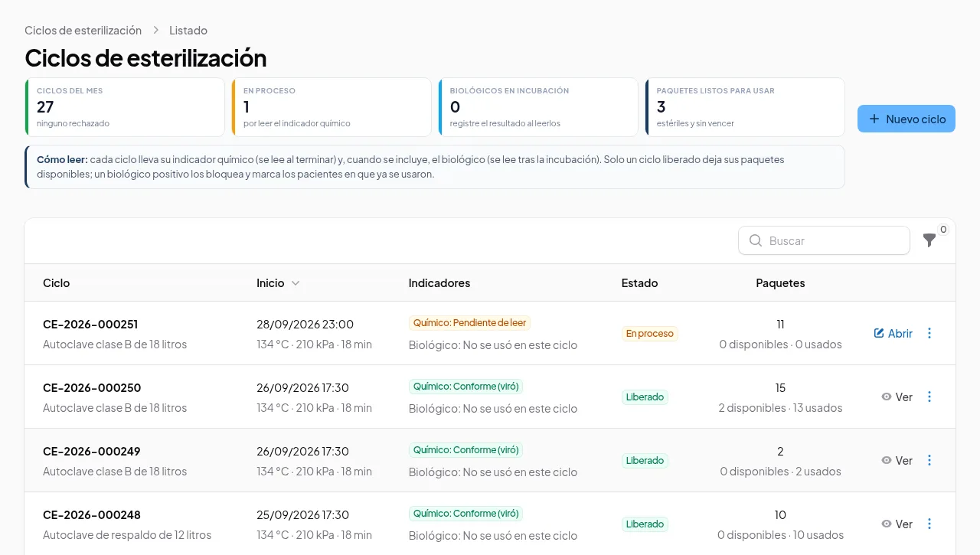Click the Paquetes column header

pos(780,283)
